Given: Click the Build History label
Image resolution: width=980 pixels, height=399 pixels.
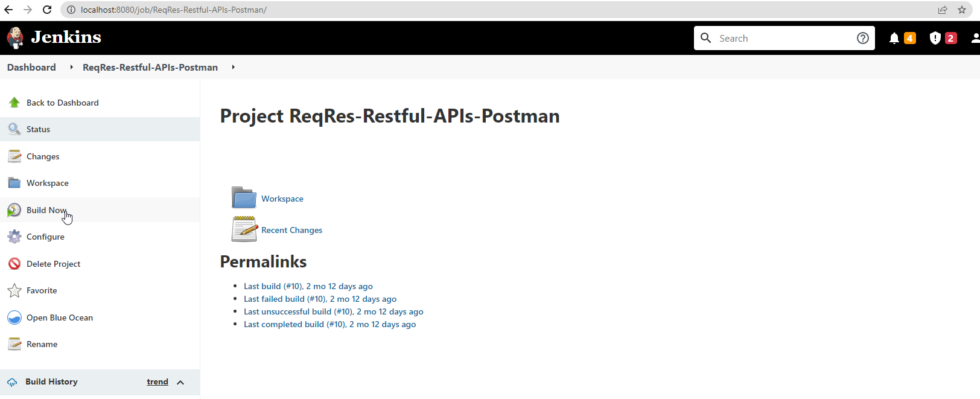Looking at the screenshot, I should [51, 381].
